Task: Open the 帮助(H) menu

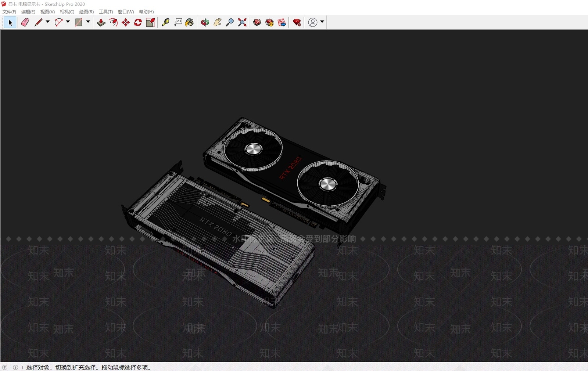Action: (x=146, y=12)
